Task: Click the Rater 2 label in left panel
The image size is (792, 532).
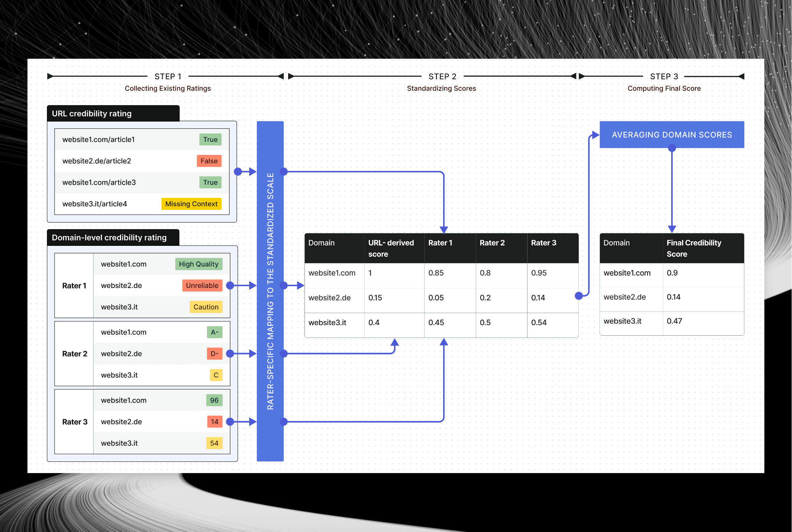Action: coord(75,353)
